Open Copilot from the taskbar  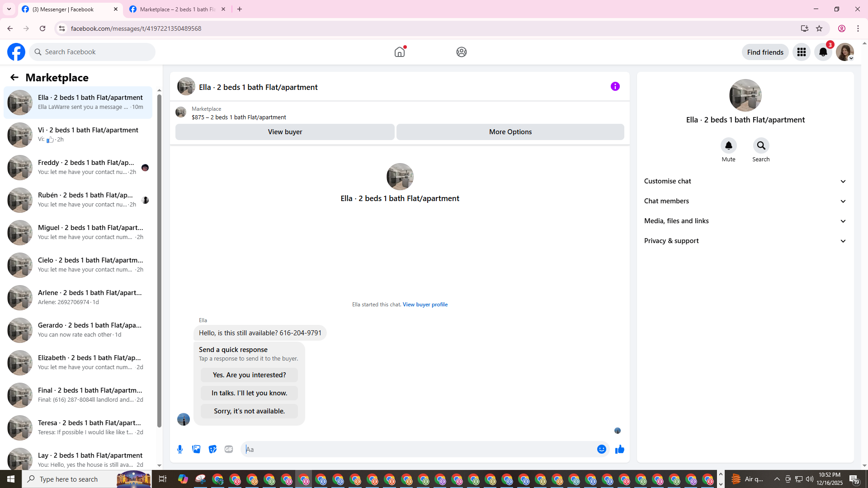pos(183,479)
